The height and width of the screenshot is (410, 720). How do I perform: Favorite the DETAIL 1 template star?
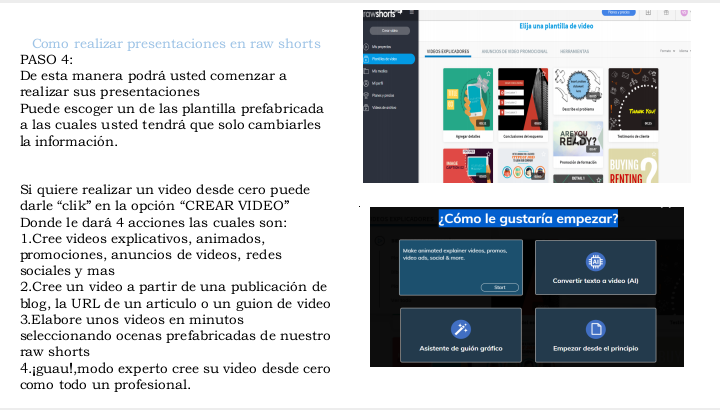click(599, 180)
